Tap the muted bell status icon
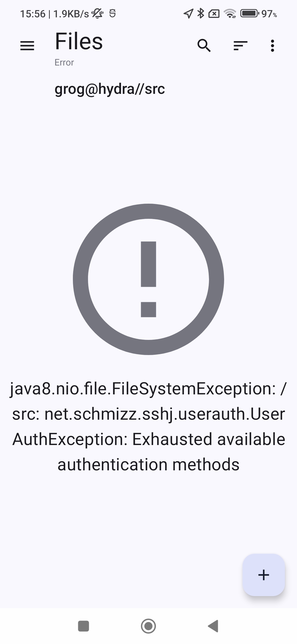The width and height of the screenshot is (297, 644). point(97,13)
